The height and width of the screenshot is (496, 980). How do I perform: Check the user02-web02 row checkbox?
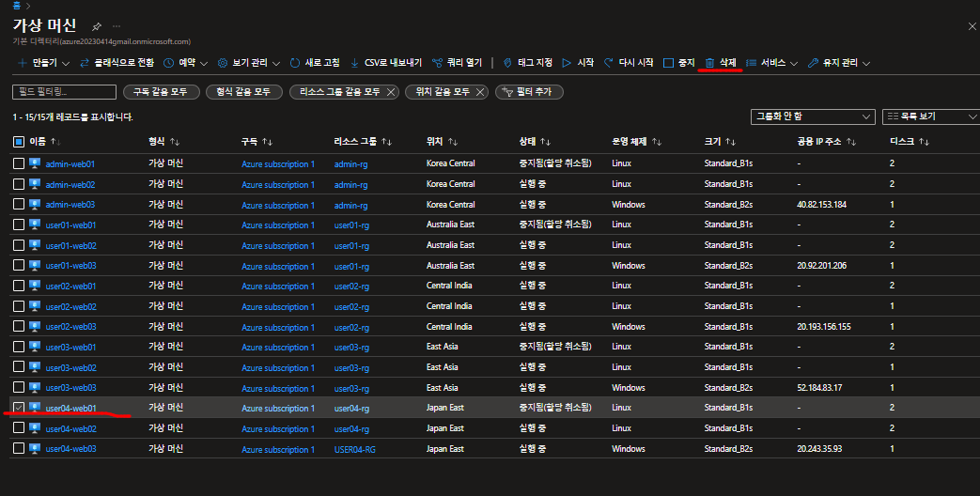tap(19, 306)
